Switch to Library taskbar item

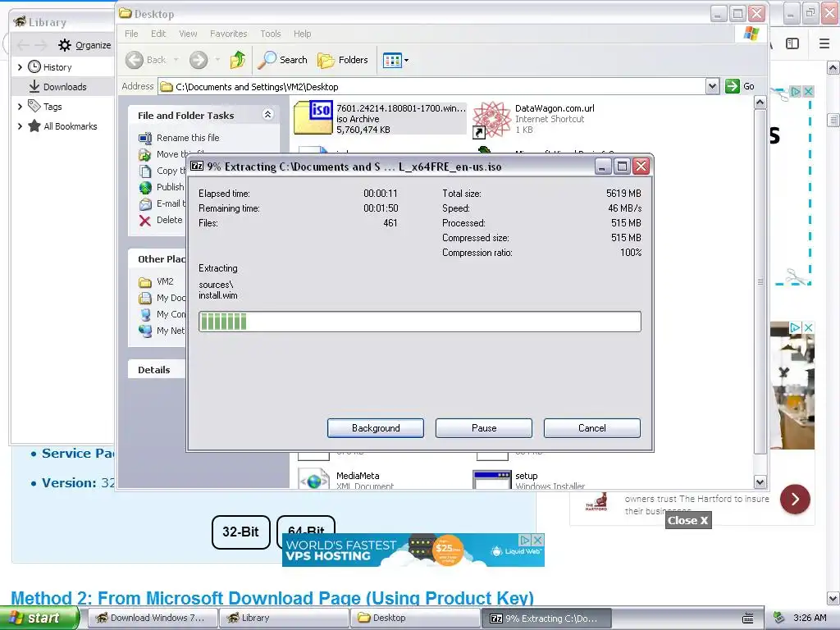(284, 618)
